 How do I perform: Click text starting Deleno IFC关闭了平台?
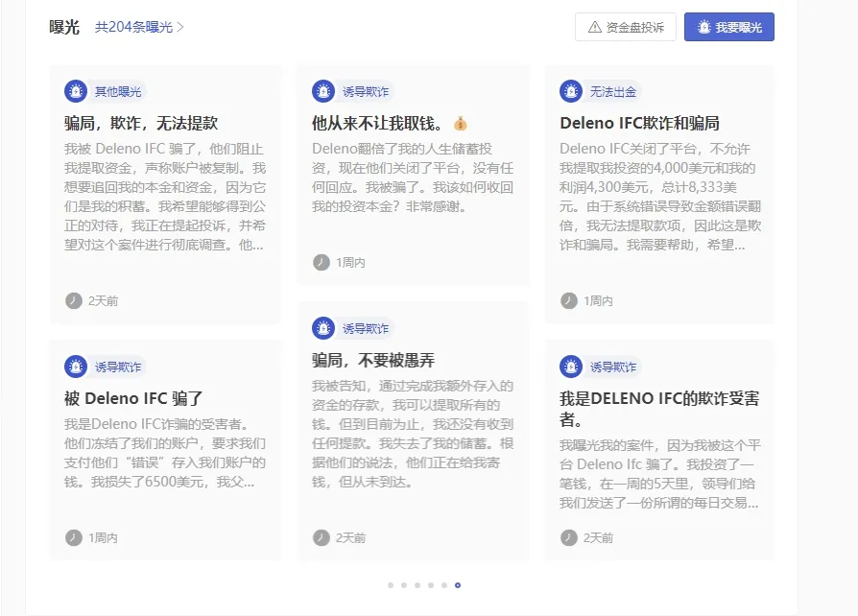tap(660, 197)
